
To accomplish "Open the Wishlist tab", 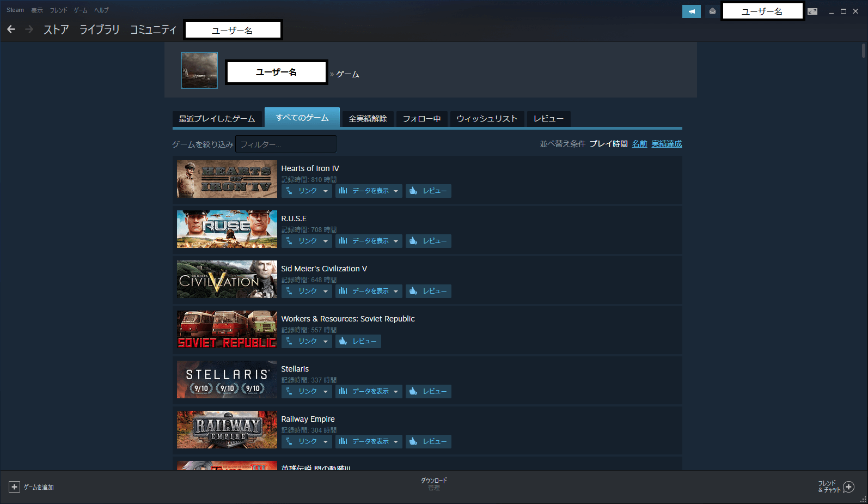I will coord(487,119).
